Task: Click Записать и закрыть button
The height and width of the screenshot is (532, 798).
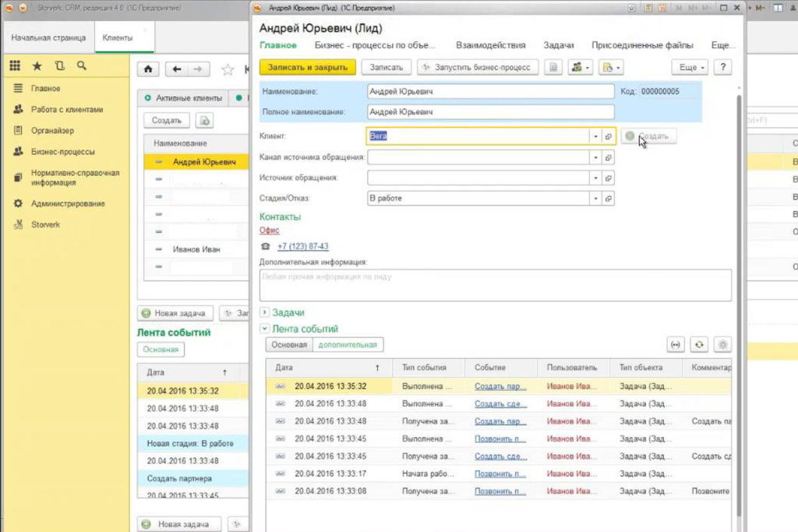Action: 307,67
